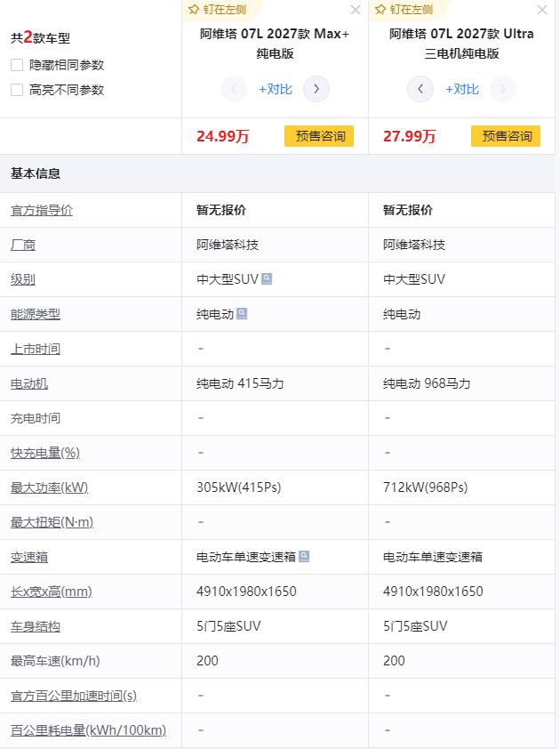Click the 最高车速(km/h) row label

[55, 661]
